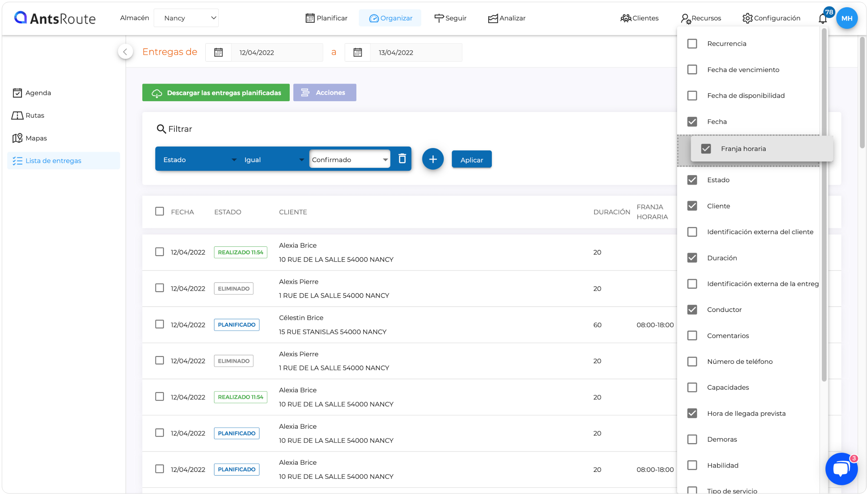Click the Clientes people icon

point(626,18)
